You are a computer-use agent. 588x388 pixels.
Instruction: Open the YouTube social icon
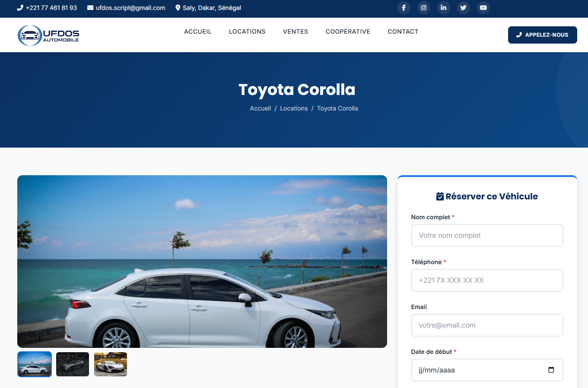click(483, 8)
